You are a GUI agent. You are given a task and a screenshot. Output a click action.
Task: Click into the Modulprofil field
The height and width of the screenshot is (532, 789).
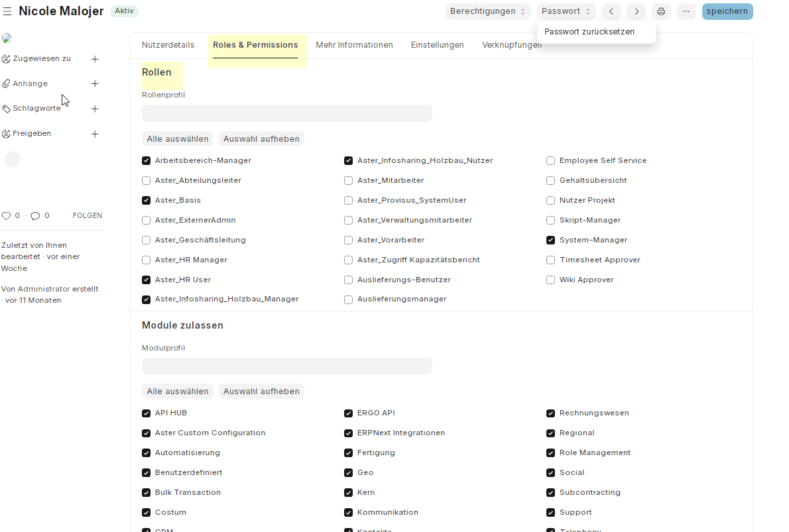pyautogui.click(x=286, y=366)
